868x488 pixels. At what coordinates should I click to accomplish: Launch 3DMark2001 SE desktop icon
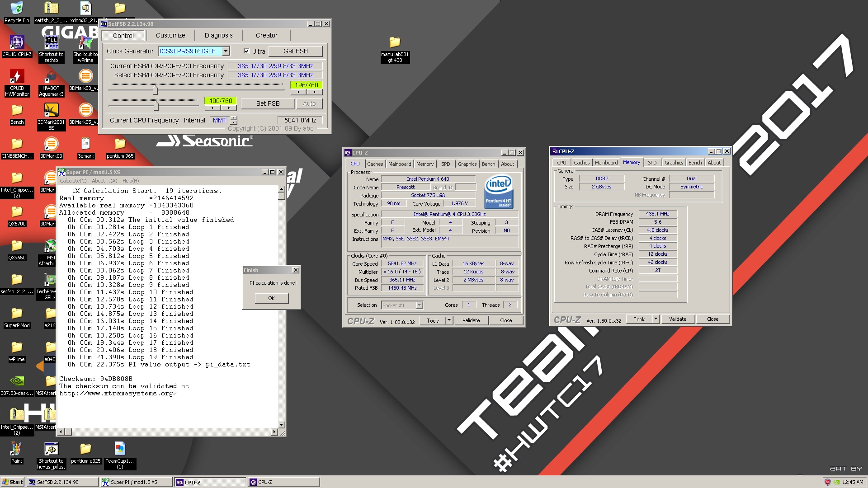click(51, 117)
